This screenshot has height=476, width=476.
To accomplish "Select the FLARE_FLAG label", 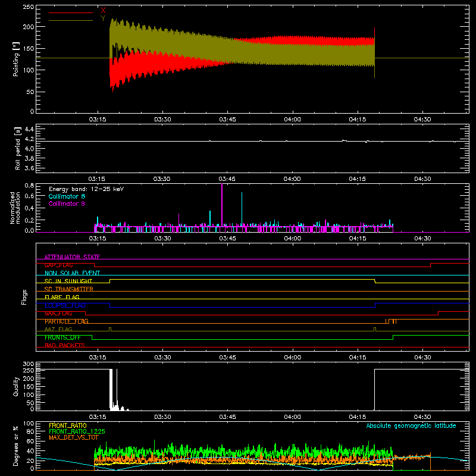I will tap(62, 297).
